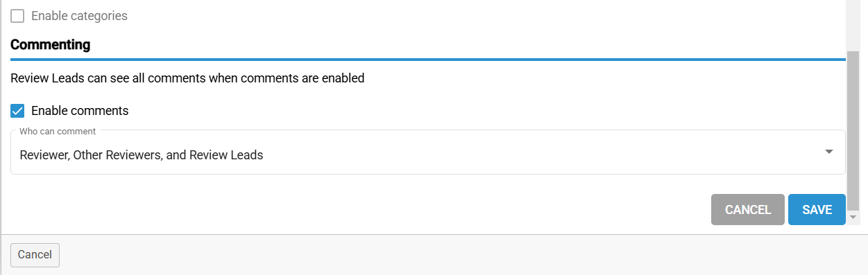Click the Enable comments label text
The width and height of the screenshot is (868, 275).
pos(80,111)
